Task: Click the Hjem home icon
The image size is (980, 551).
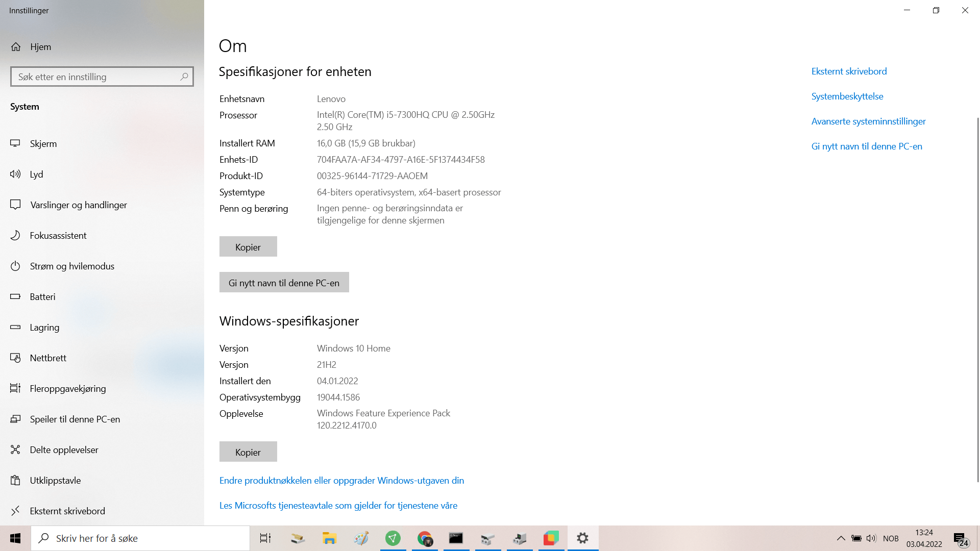Action: click(x=16, y=47)
